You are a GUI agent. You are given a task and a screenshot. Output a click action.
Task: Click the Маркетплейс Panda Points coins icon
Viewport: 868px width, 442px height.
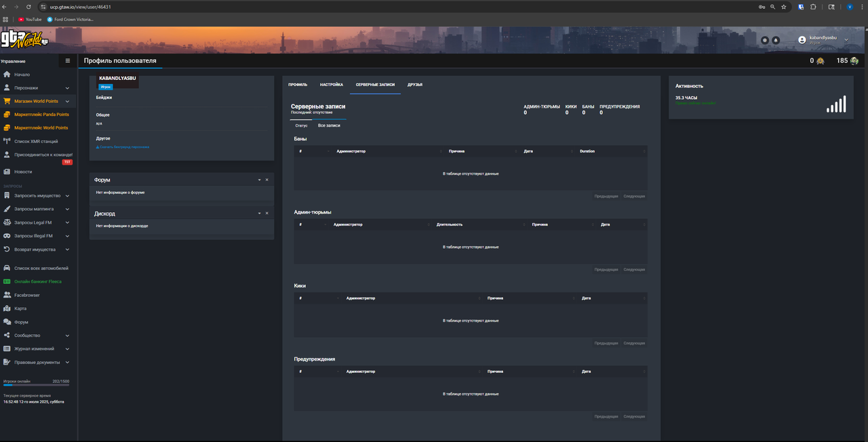coord(7,115)
